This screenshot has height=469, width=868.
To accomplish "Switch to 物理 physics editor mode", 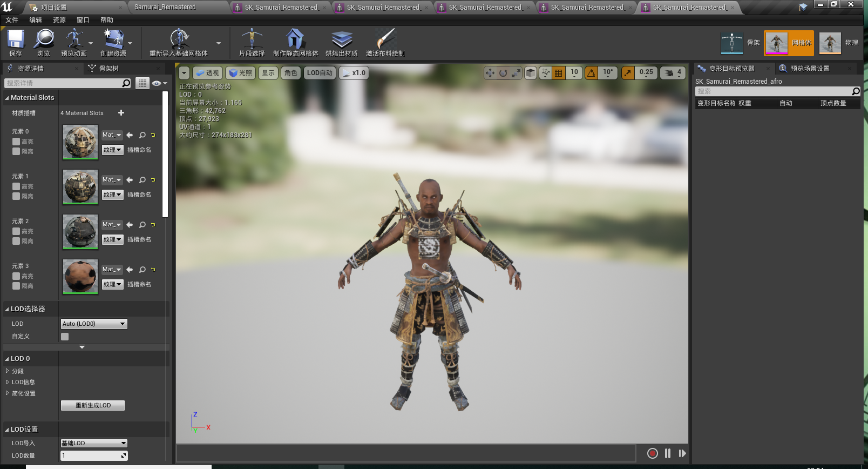I will click(830, 43).
